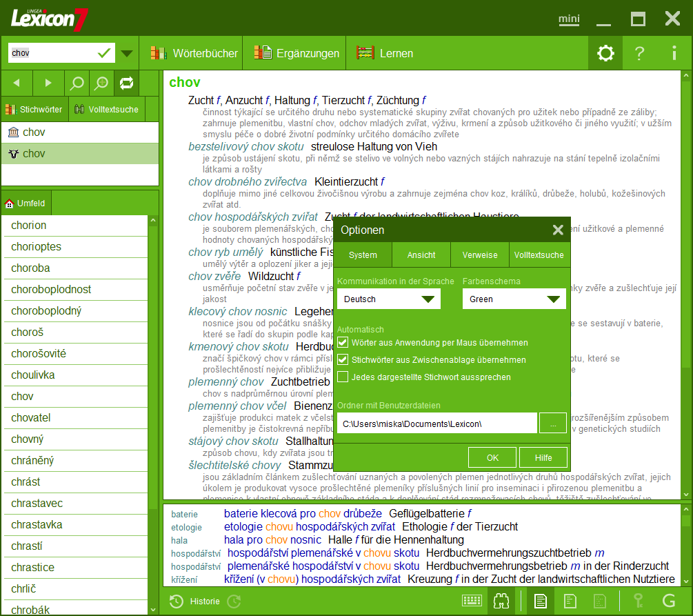Click the binoculars icon in bottom bar
This screenshot has width=693, height=616.
click(x=501, y=601)
